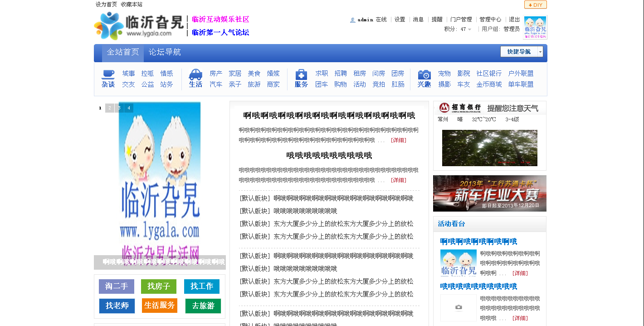
Task: Open the 社区银行 link
Action: [489, 74]
